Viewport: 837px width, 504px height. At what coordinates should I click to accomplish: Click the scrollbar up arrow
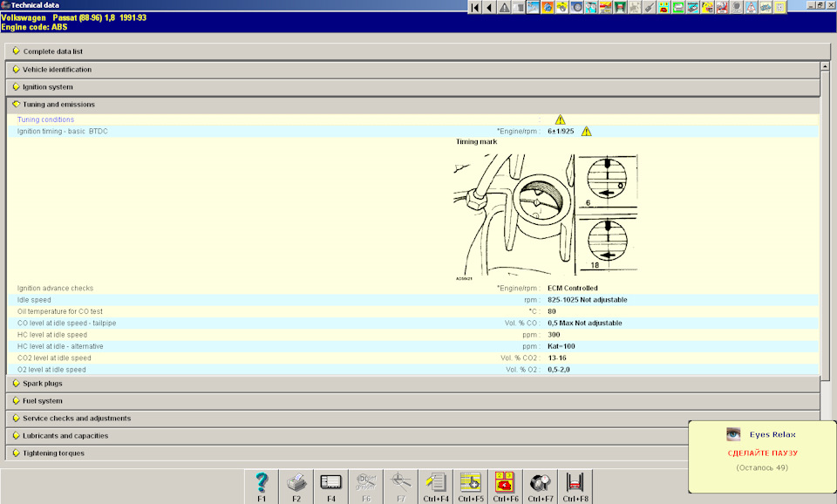tap(826, 67)
